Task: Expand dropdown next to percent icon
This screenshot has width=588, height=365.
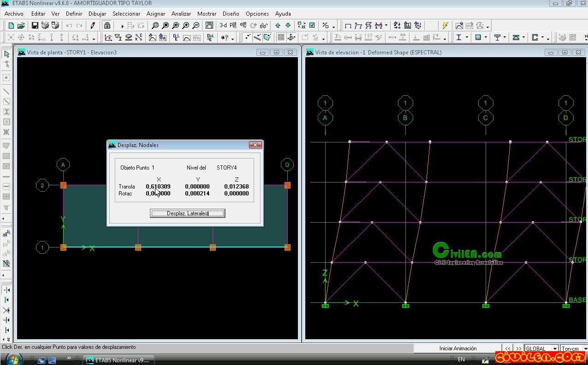Action: click(x=333, y=27)
